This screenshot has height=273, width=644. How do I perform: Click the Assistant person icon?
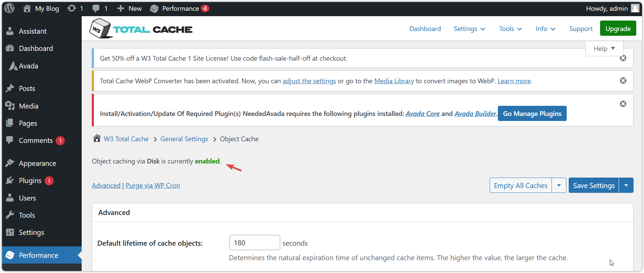coord(10,31)
